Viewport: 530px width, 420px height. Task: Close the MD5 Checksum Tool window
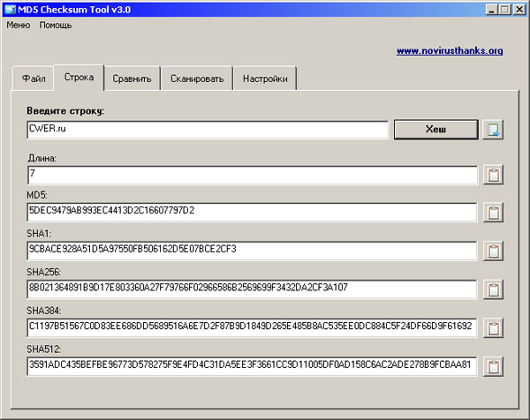pos(519,10)
